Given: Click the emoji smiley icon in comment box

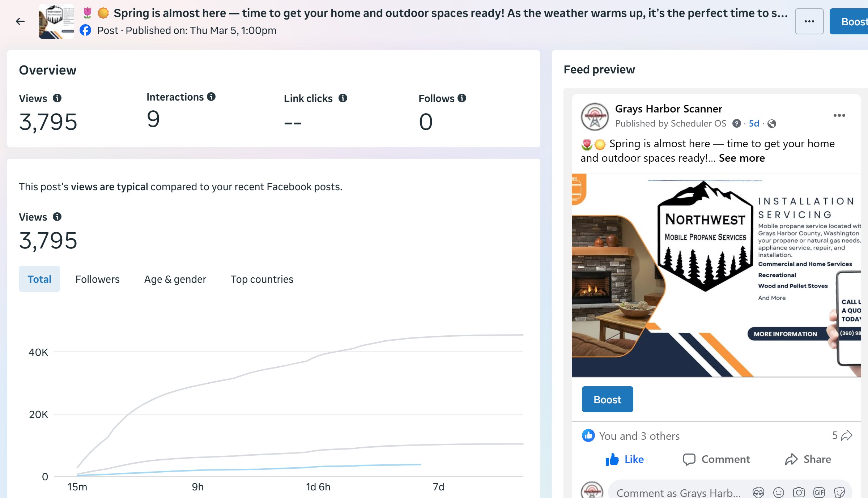Looking at the screenshot, I should [778, 492].
